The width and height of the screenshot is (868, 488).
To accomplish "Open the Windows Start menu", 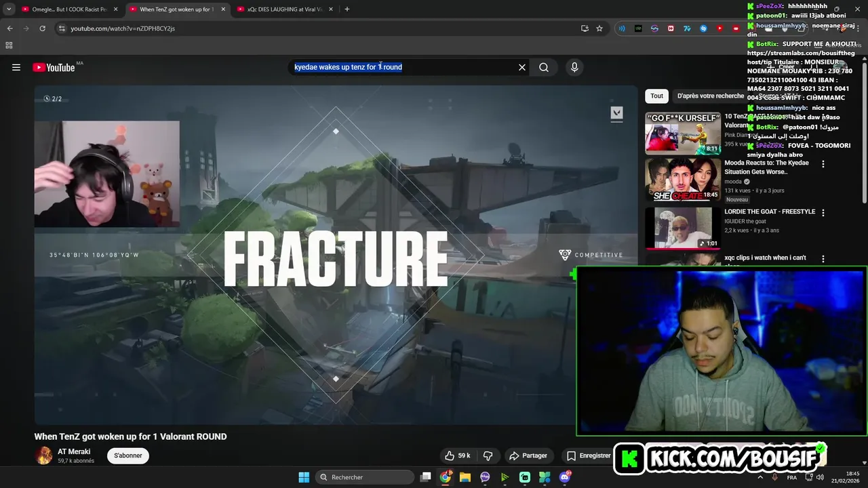I will (304, 477).
